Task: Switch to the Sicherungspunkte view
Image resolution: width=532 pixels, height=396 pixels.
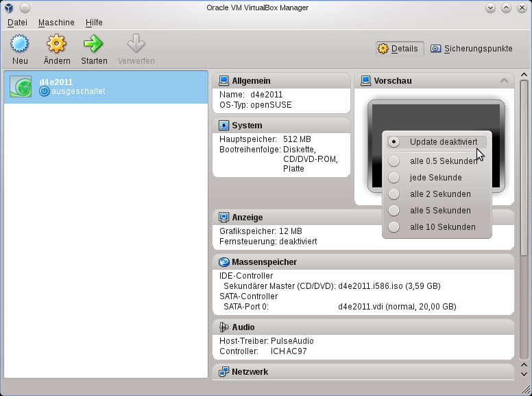Action: (472, 49)
